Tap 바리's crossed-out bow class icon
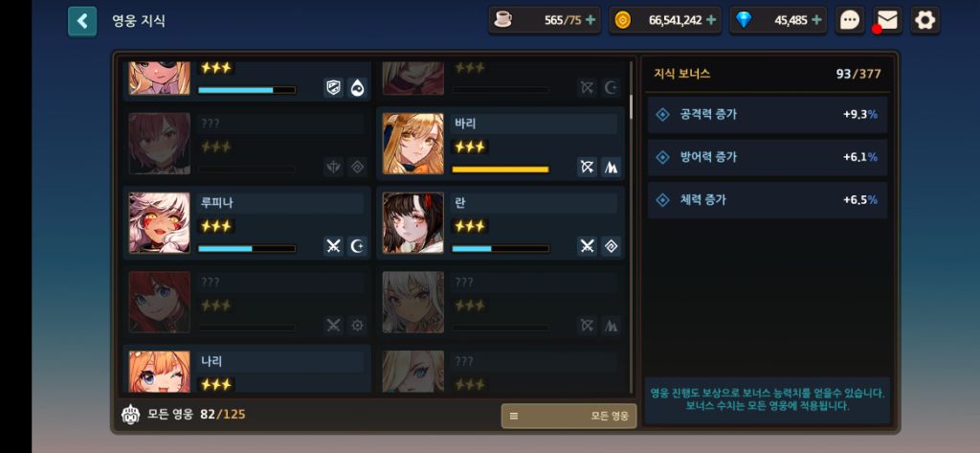980x453 pixels. tap(587, 167)
